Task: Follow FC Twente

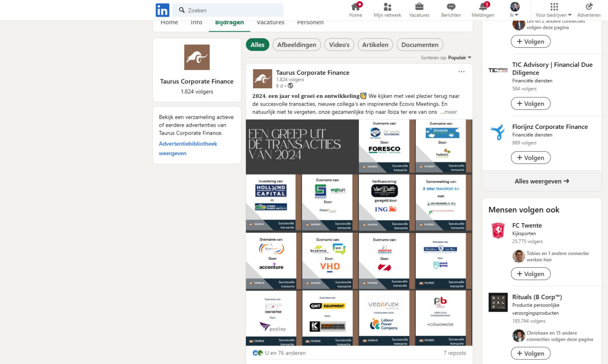Action: [x=531, y=274]
